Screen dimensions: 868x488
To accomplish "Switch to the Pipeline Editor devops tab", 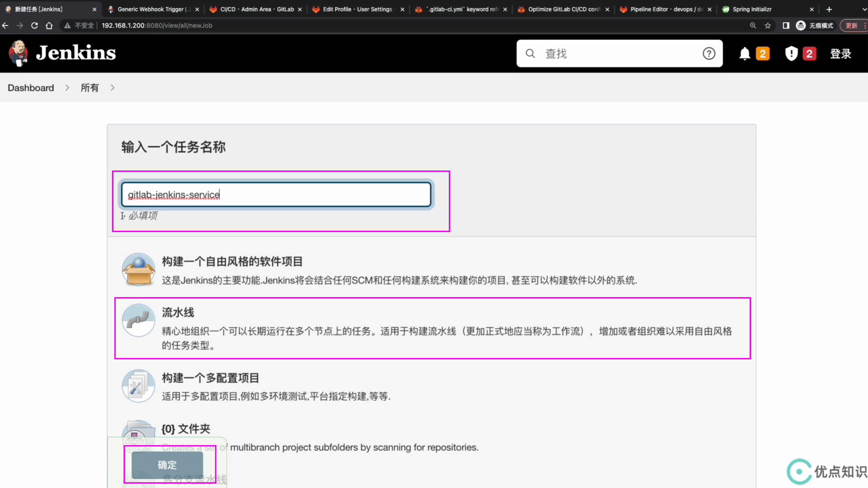I will click(x=665, y=9).
